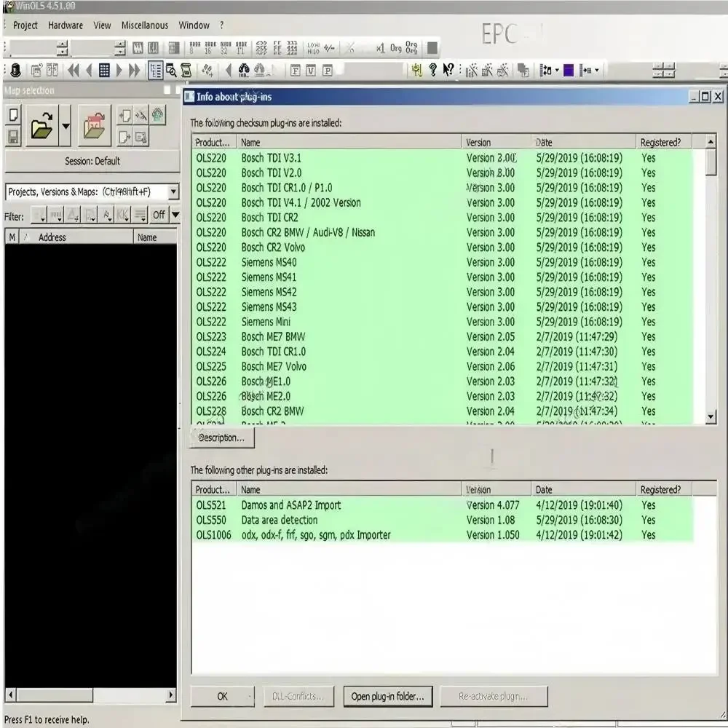Toggle the map list tree view icon
Image resolution: width=728 pixels, height=728 pixels.
point(155,70)
